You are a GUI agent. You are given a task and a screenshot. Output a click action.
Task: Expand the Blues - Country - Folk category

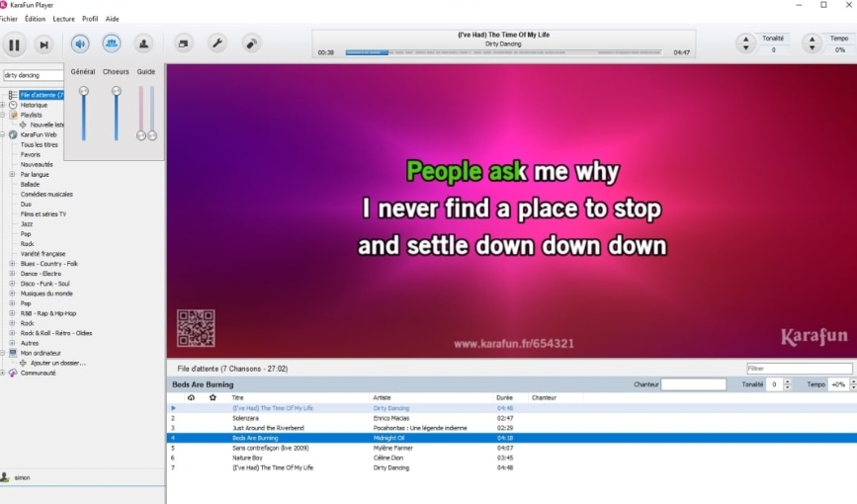point(12,264)
